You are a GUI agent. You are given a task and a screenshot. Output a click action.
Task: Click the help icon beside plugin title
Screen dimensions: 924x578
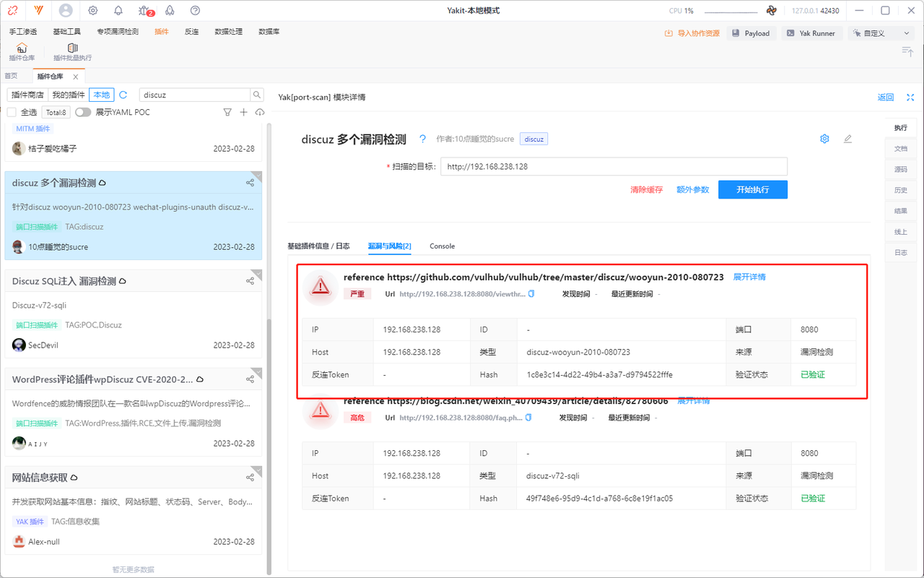[x=423, y=139]
